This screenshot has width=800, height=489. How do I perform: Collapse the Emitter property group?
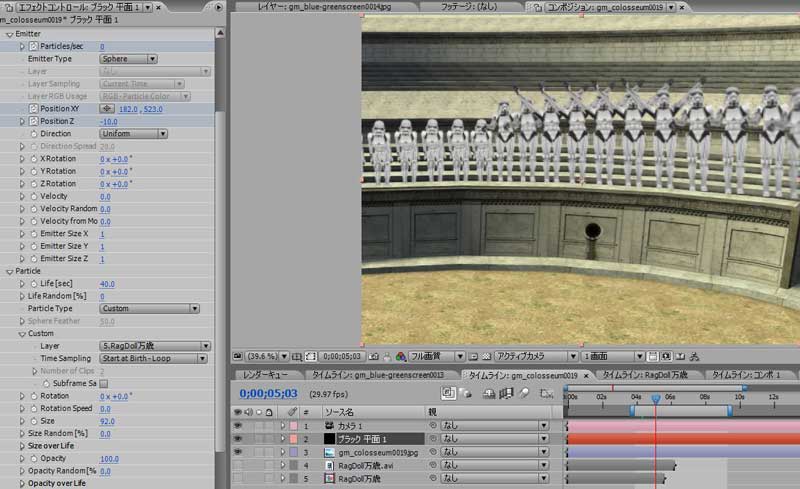point(9,34)
